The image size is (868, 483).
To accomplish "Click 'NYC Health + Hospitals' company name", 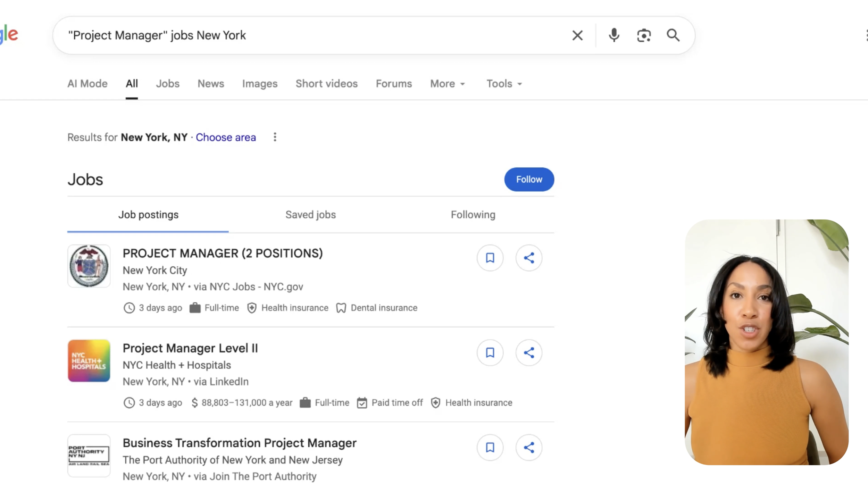I will 177,365.
